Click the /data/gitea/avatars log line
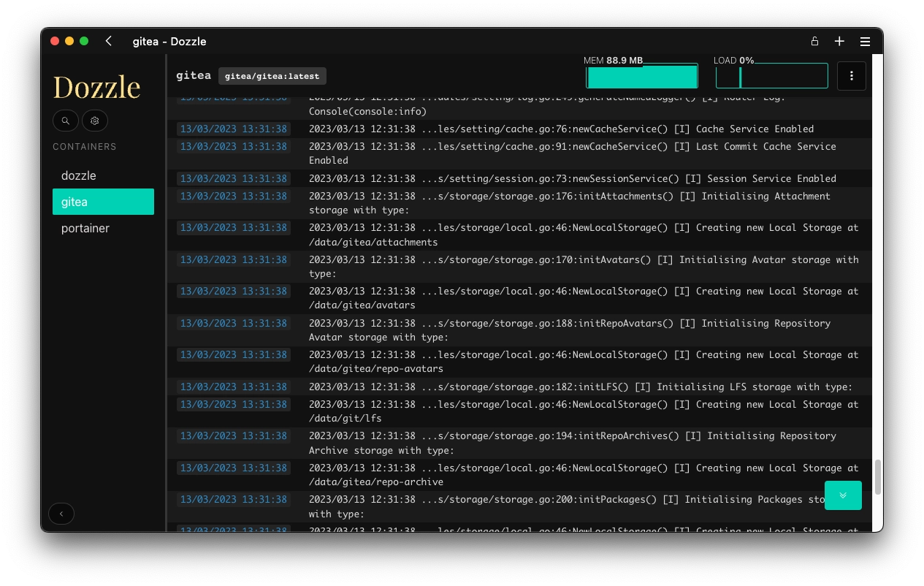Image resolution: width=924 pixels, height=586 pixels. click(519, 298)
